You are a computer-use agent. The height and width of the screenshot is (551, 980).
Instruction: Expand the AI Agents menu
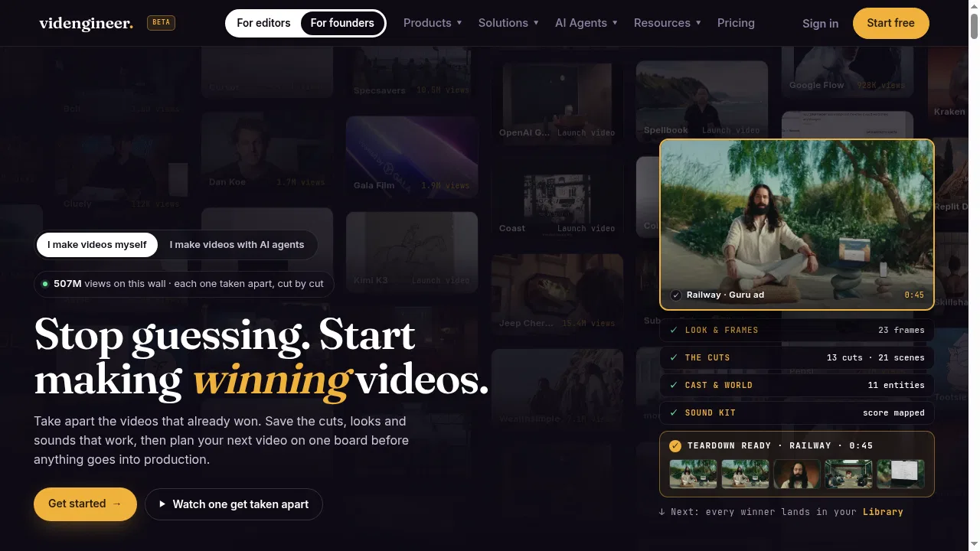click(586, 23)
